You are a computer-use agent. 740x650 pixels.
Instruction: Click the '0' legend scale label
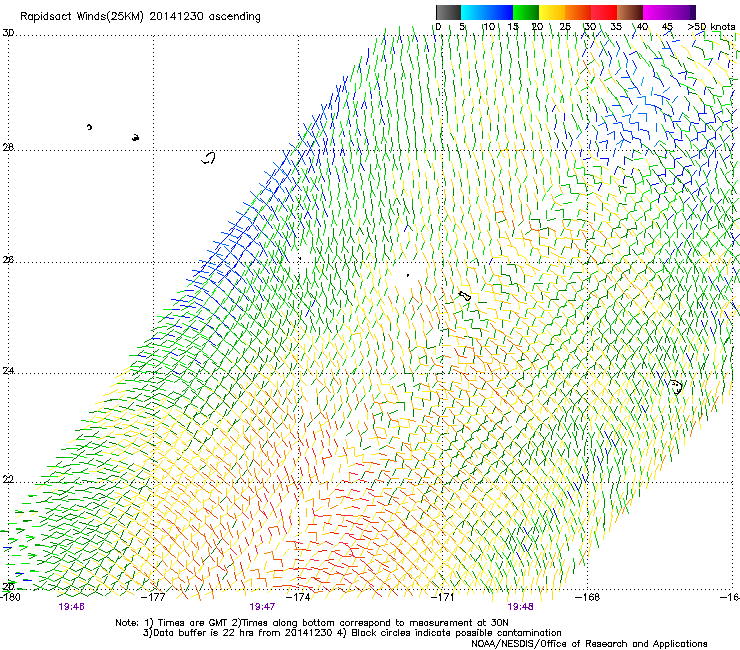pos(438,27)
